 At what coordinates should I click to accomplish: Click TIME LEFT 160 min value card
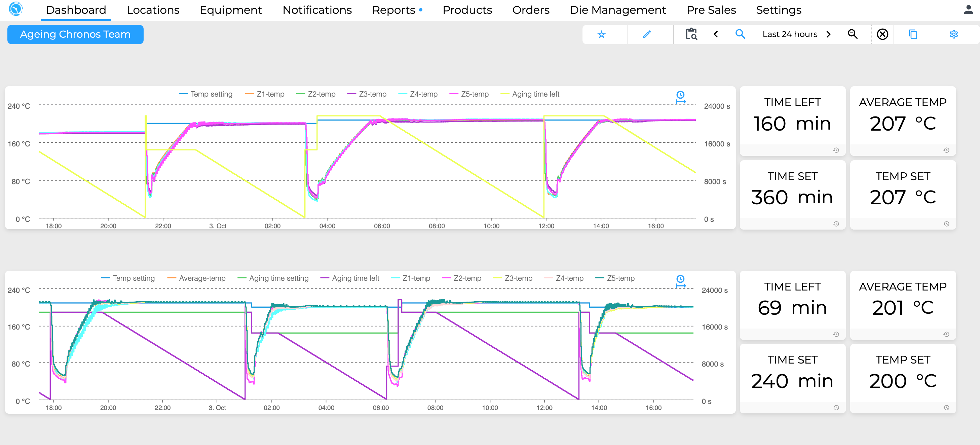(x=792, y=121)
